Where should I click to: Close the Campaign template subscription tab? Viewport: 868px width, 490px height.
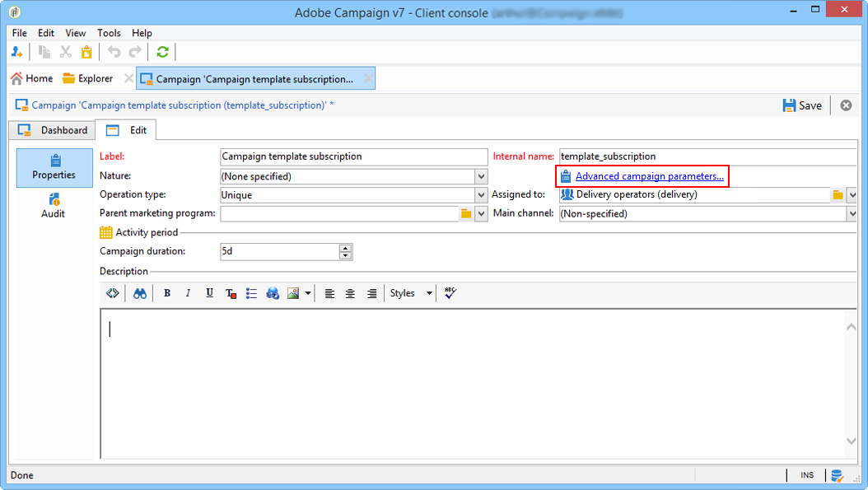[x=368, y=78]
